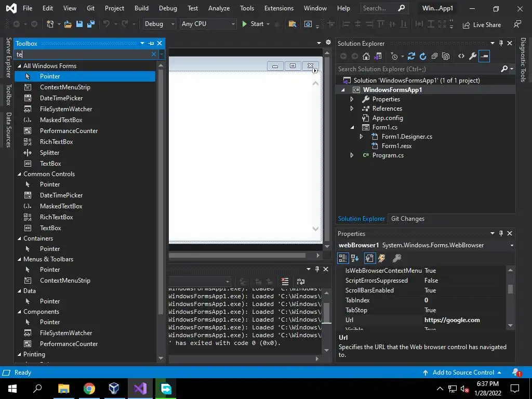Click the Property Pages wrench icon
Viewport: 532px width, 399px height.
click(396, 258)
